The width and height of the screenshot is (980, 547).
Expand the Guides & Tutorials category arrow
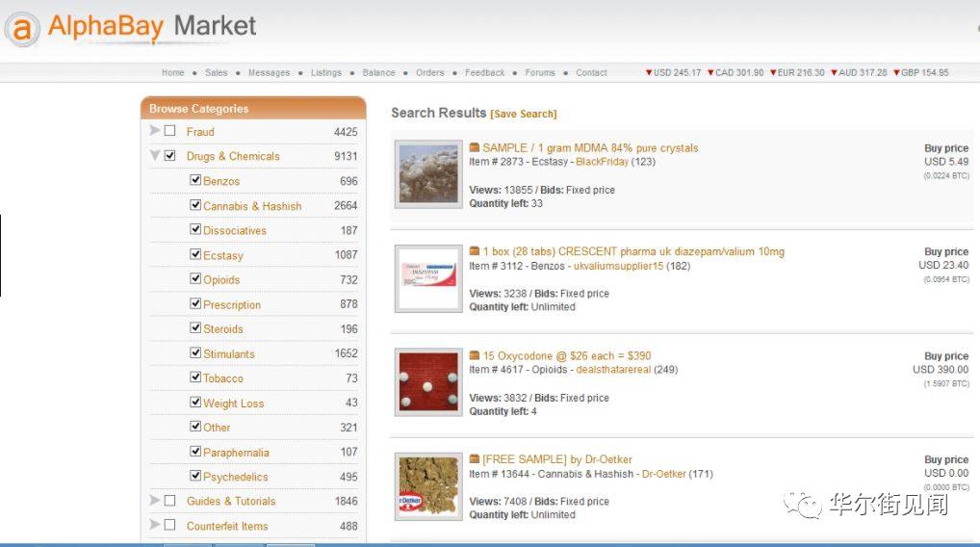click(x=155, y=500)
